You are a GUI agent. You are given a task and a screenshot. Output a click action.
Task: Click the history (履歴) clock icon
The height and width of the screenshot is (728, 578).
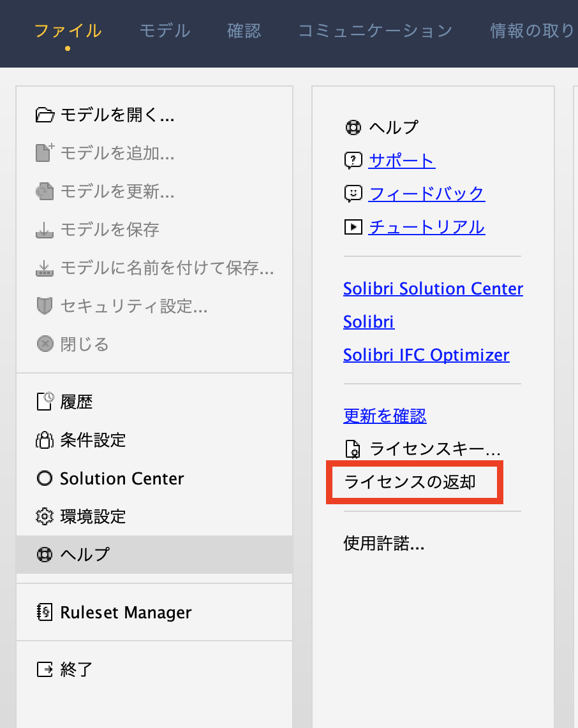tap(45, 402)
